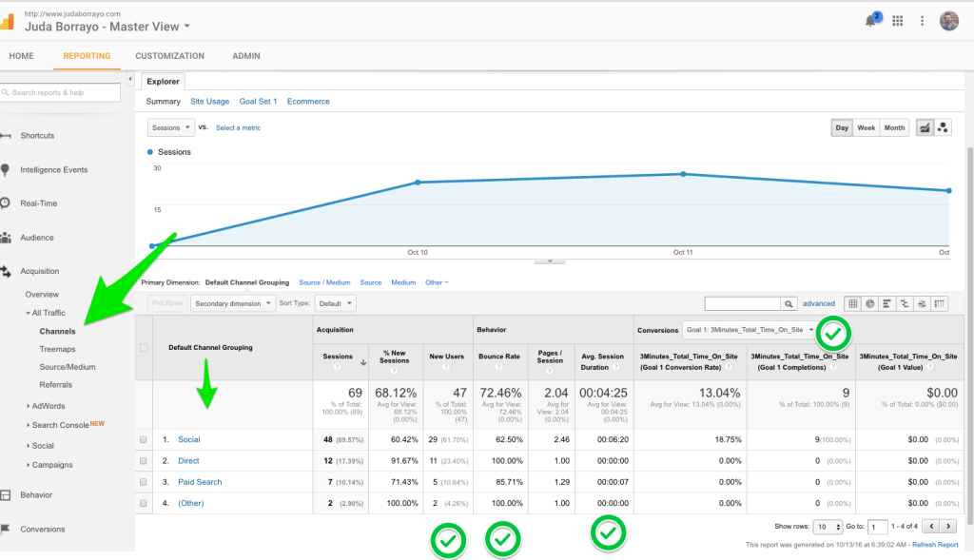
Task: Select the Data table view icon
Action: pyautogui.click(x=853, y=303)
